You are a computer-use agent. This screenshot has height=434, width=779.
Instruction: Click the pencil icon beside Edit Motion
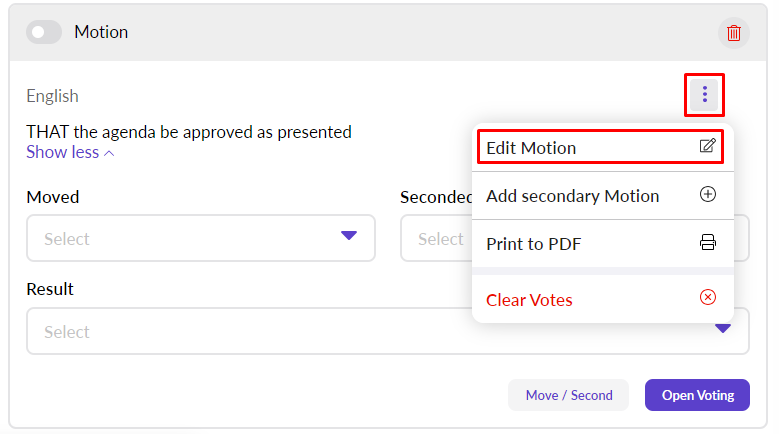click(708, 147)
